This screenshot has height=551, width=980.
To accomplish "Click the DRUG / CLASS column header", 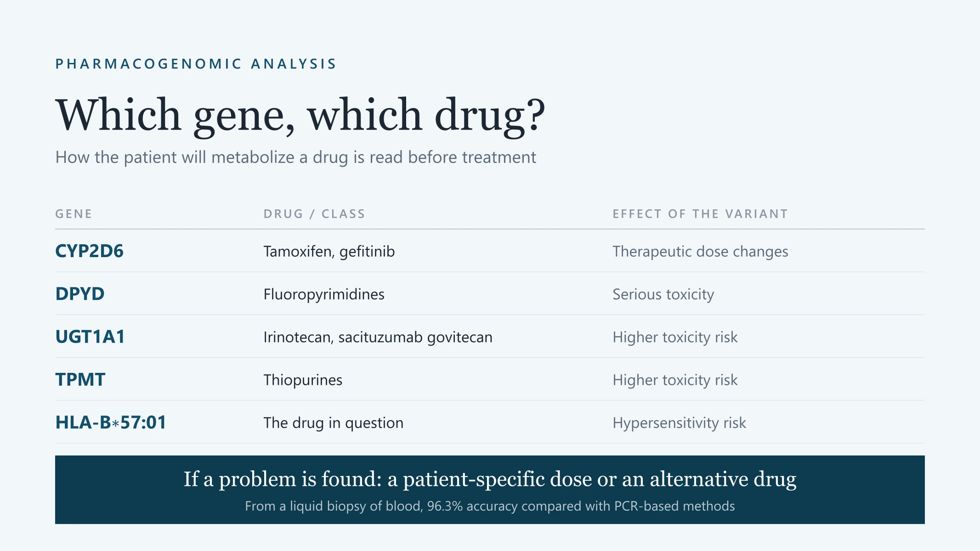I will (314, 214).
